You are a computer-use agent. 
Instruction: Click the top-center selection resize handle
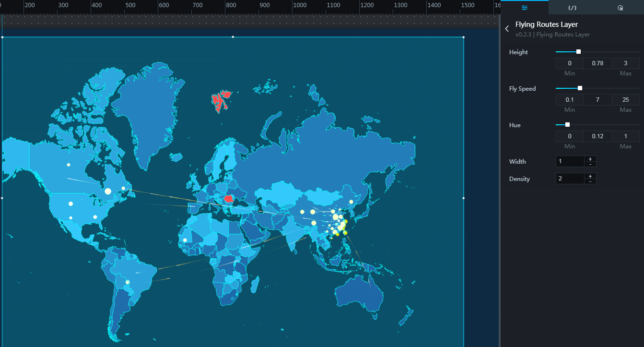[x=233, y=36]
